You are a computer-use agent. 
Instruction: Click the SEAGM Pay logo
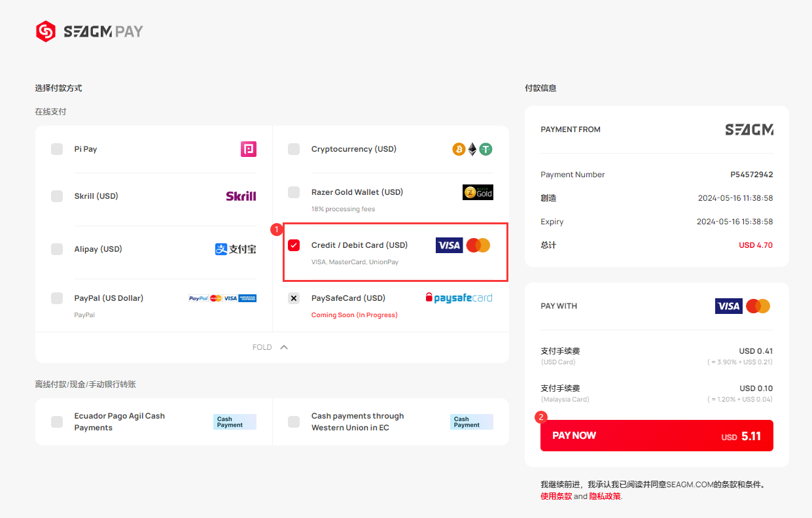pyautogui.click(x=89, y=31)
